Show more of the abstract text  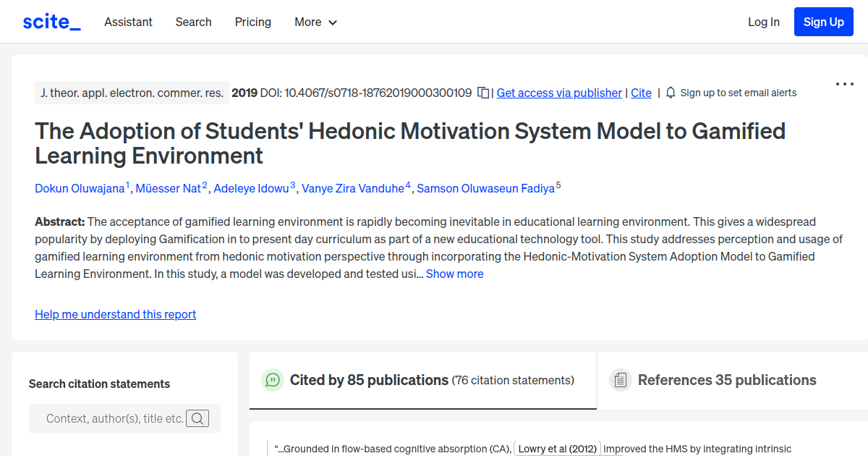(x=454, y=274)
